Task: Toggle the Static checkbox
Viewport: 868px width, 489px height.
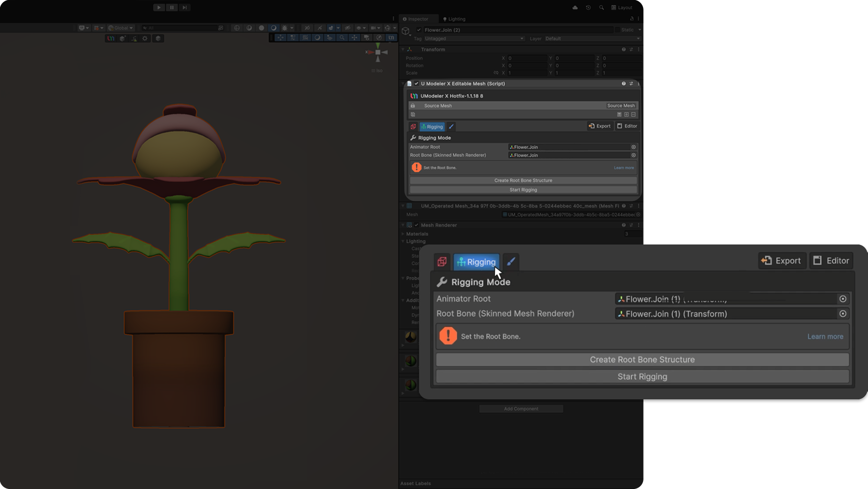Action: [x=618, y=30]
